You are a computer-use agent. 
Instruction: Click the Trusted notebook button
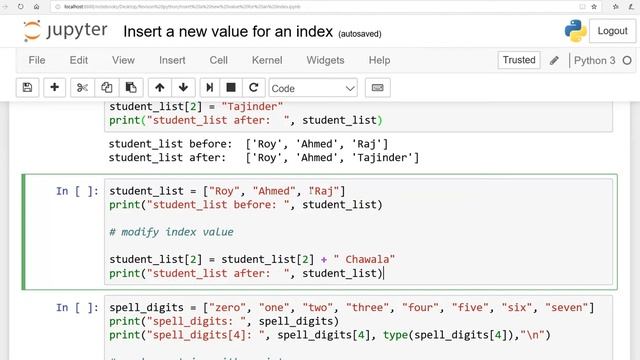[519, 60]
